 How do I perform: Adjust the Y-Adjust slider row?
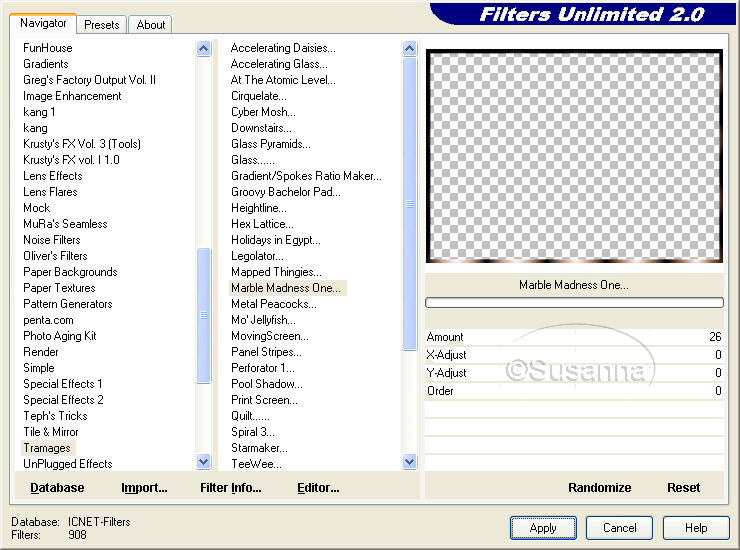pos(574,373)
